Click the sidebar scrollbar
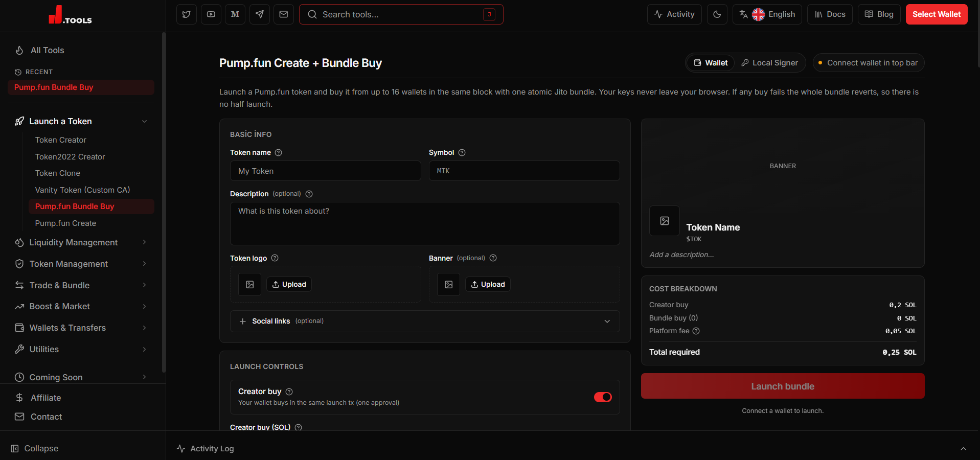The image size is (980, 460). point(164,202)
